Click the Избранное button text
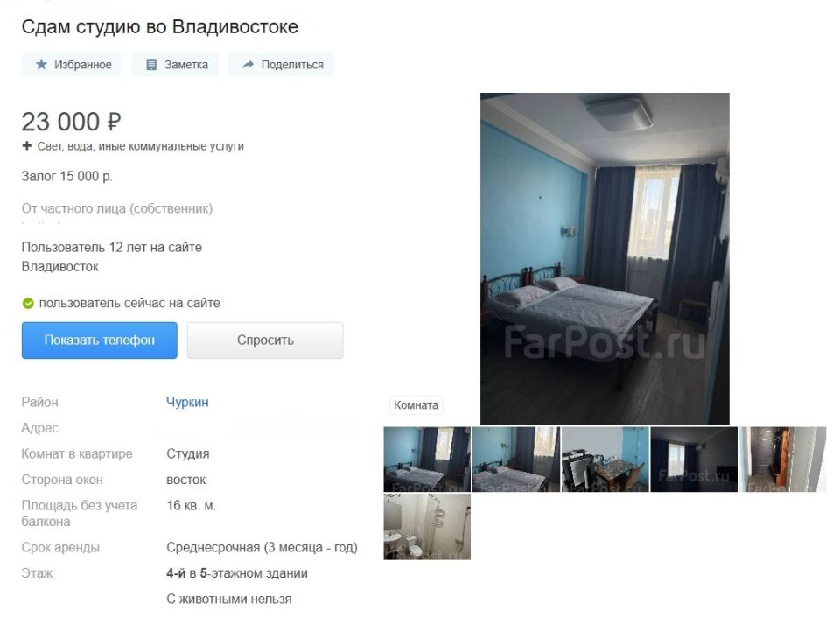This screenshot has width=840, height=618. [83, 65]
